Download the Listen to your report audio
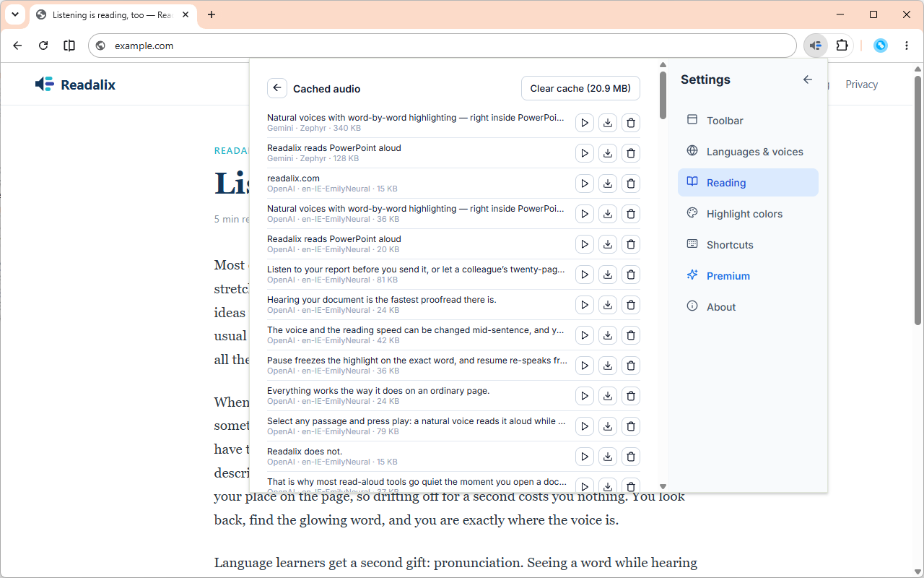 [608, 275]
